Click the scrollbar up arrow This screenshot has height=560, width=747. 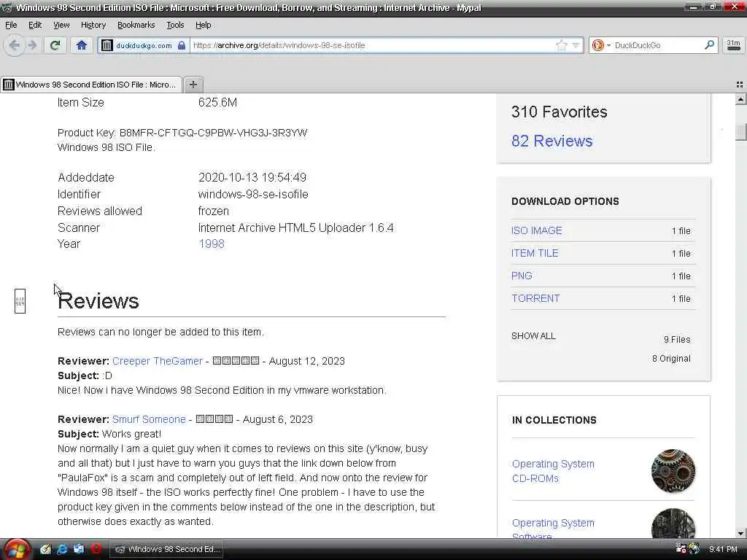pos(740,99)
